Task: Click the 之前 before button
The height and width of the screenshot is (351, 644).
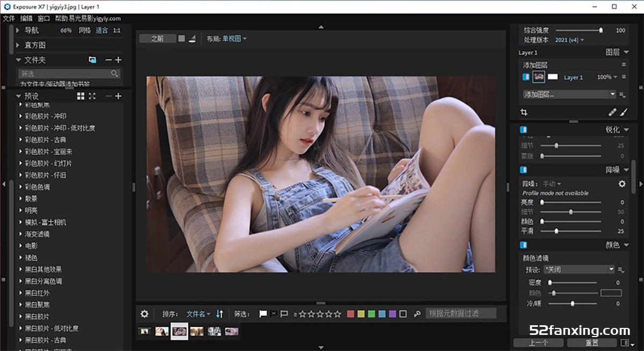Action: (x=157, y=39)
